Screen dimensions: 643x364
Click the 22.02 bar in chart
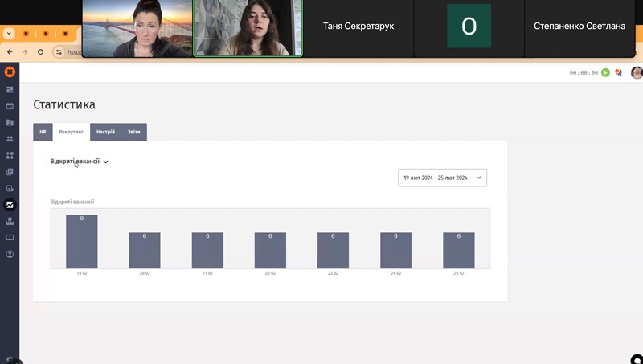point(270,251)
